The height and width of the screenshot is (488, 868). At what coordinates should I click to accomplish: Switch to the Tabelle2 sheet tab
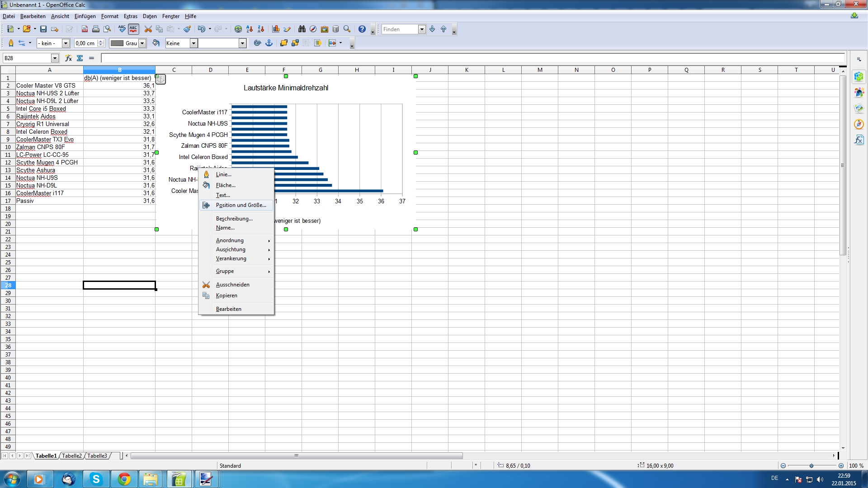point(72,456)
